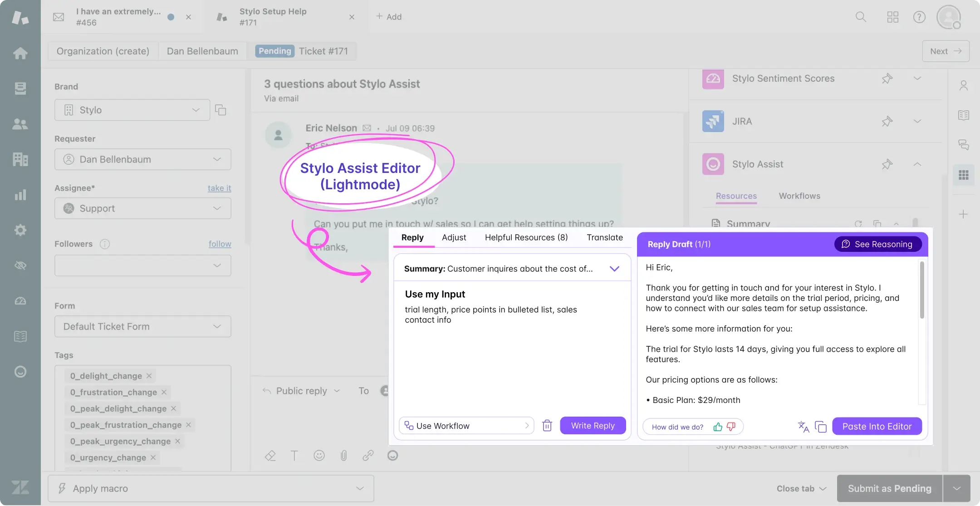The image size is (980, 506).
Task: Remove the 0_urgency_change tag
Action: pos(153,457)
